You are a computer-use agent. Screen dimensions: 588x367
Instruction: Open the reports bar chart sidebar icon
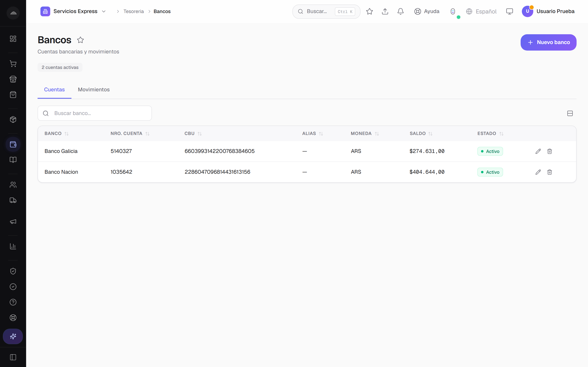point(13,246)
